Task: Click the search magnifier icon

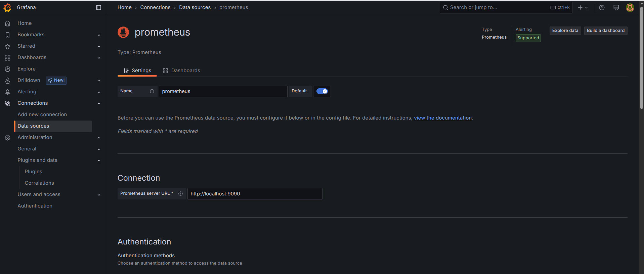Action: [445, 7]
